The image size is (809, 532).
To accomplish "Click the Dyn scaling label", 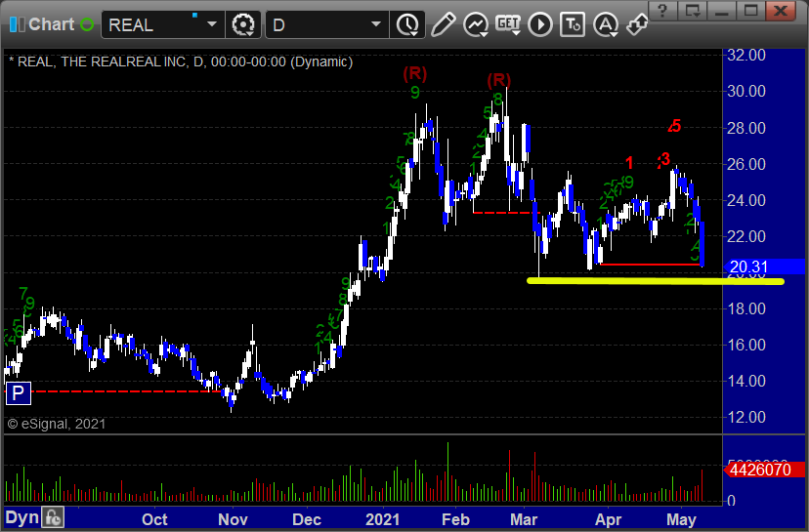I will point(21,517).
